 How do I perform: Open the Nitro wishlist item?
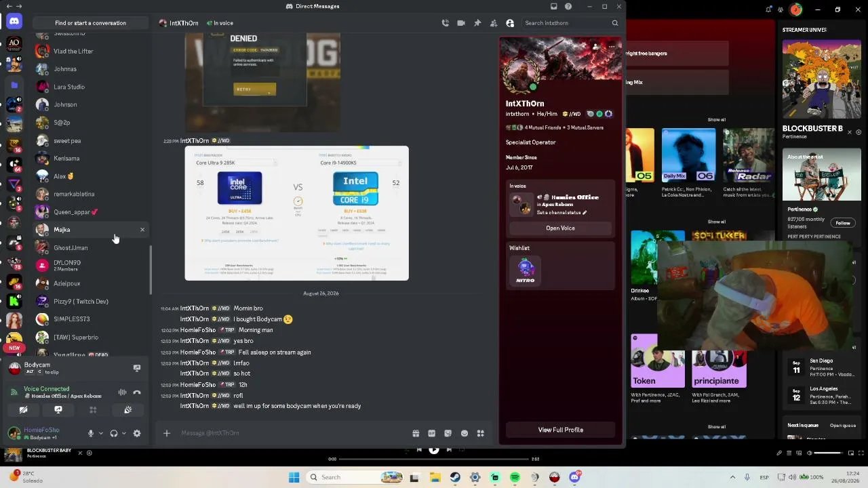click(x=526, y=270)
